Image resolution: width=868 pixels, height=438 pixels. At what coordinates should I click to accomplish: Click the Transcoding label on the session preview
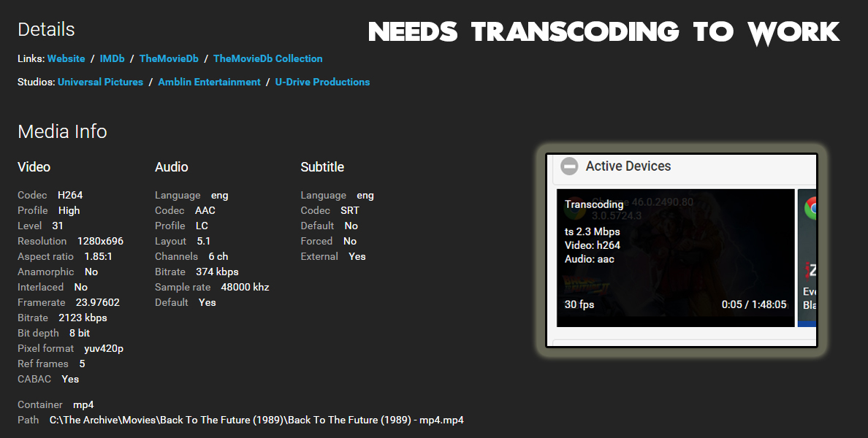click(x=593, y=204)
